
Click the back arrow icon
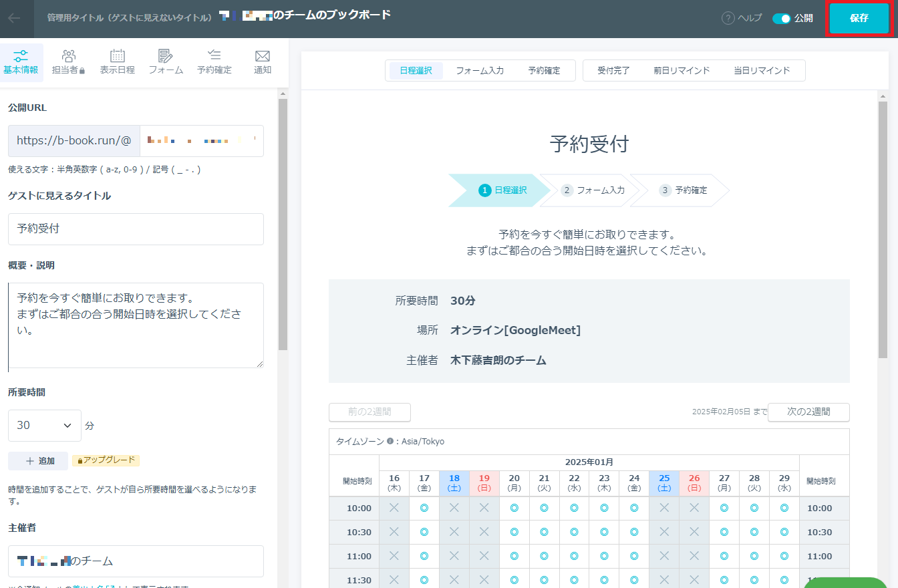point(15,18)
